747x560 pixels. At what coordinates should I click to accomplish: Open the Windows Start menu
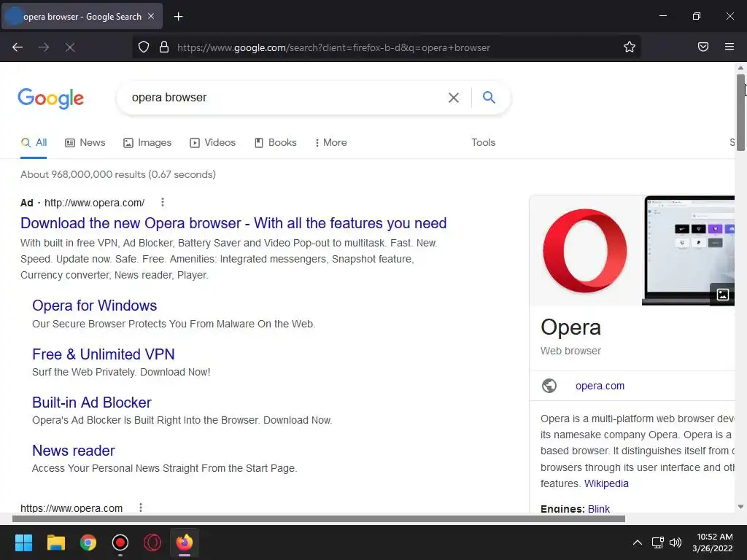pos(23,542)
